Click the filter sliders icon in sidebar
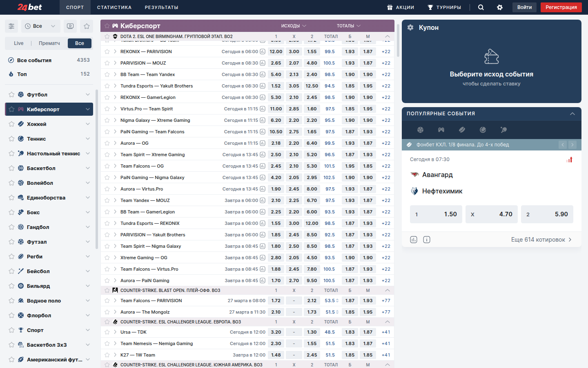This screenshot has height=368, width=588. pos(11,26)
